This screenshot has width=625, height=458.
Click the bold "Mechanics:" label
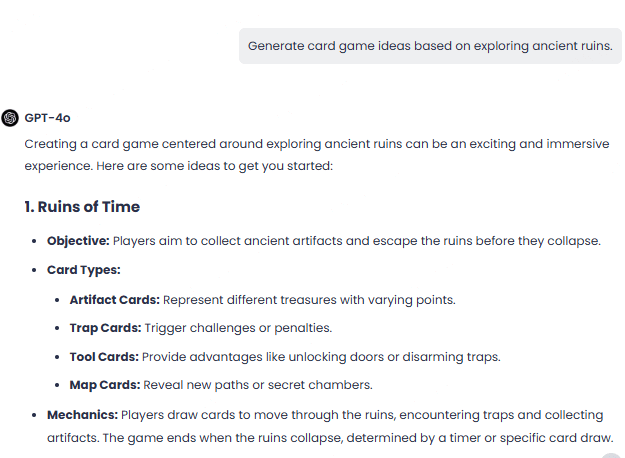[x=83, y=415]
